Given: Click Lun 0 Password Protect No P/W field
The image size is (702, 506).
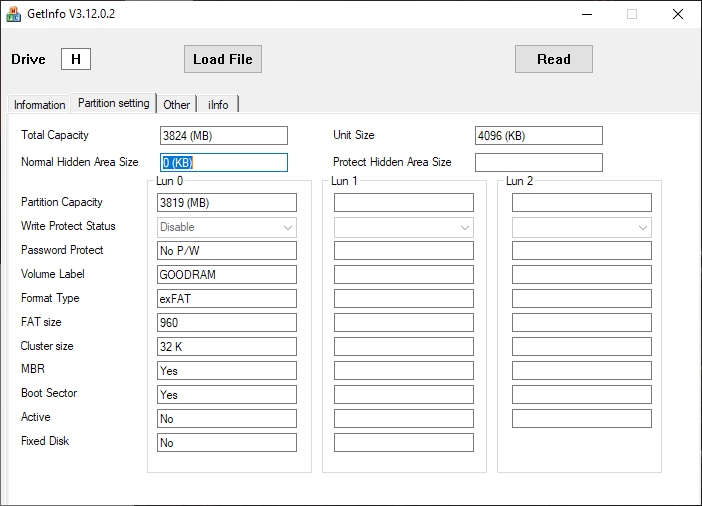Looking at the screenshot, I should point(227,250).
